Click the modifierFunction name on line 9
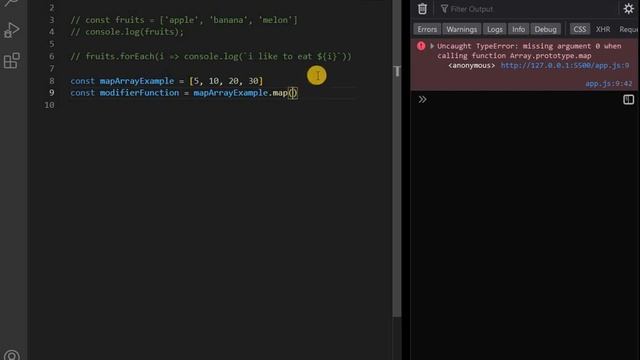This screenshot has height=360, width=640. 139,93
